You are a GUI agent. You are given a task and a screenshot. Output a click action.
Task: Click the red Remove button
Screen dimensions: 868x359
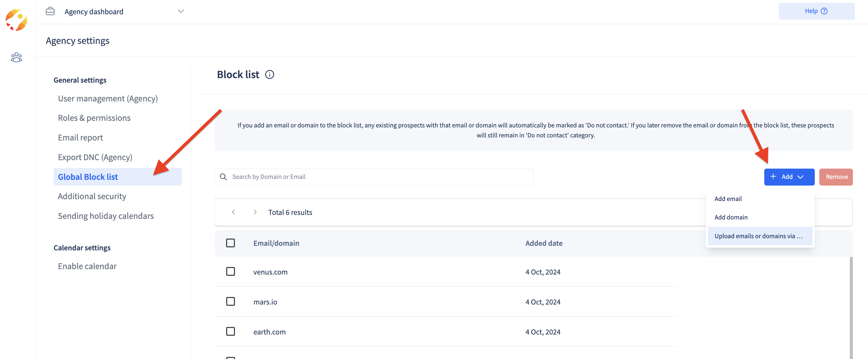[x=836, y=177]
